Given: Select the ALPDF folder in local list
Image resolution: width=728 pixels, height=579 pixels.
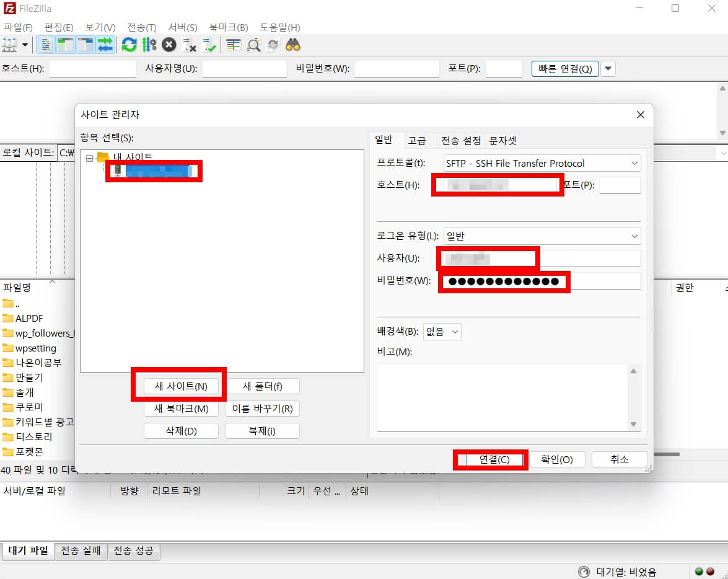Looking at the screenshot, I should pyautogui.click(x=29, y=318).
